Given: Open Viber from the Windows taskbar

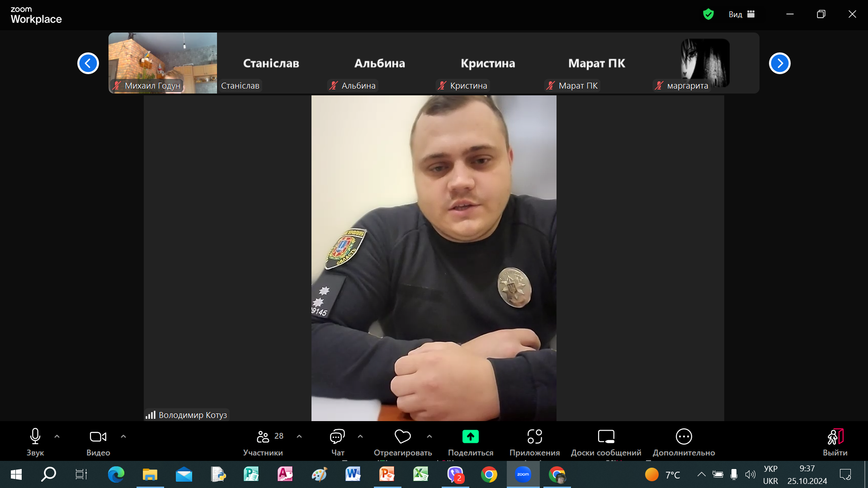Looking at the screenshot, I should [455, 474].
